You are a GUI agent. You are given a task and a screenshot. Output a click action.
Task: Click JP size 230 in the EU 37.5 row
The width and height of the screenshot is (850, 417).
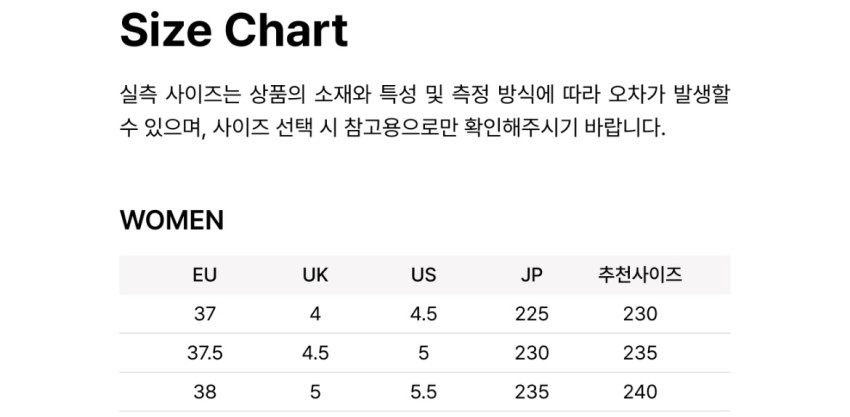click(x=532, y=353)
